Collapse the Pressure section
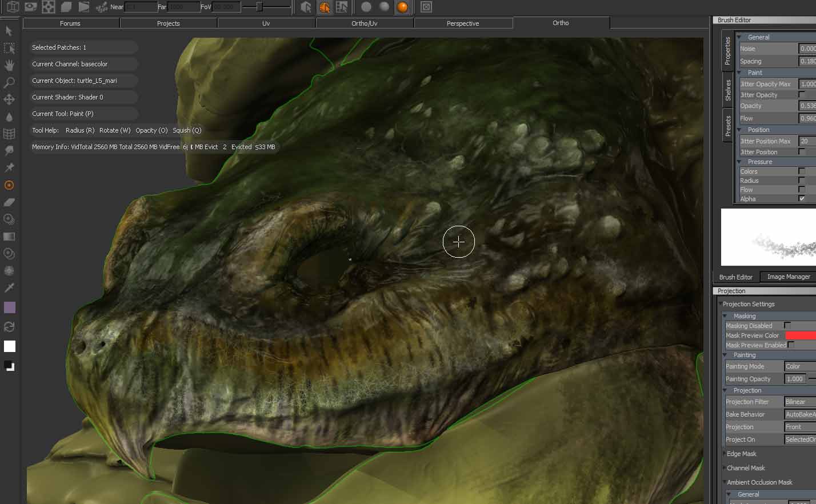 pyautogui.click(x=739, y=162)
